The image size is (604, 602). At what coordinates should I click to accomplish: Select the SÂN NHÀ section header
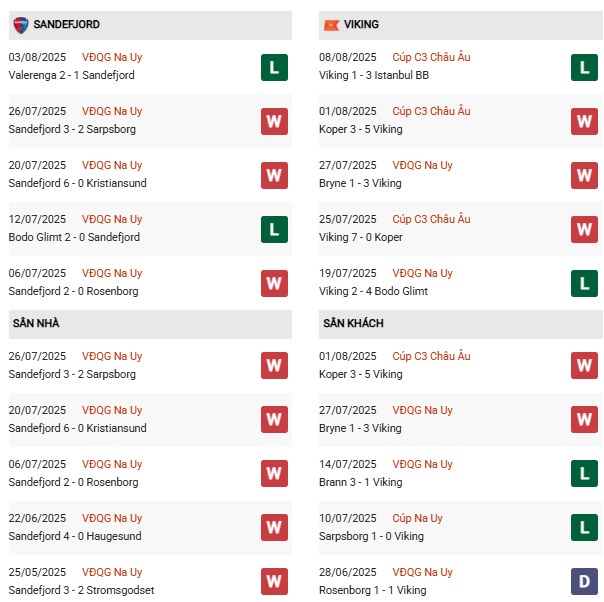38,323
